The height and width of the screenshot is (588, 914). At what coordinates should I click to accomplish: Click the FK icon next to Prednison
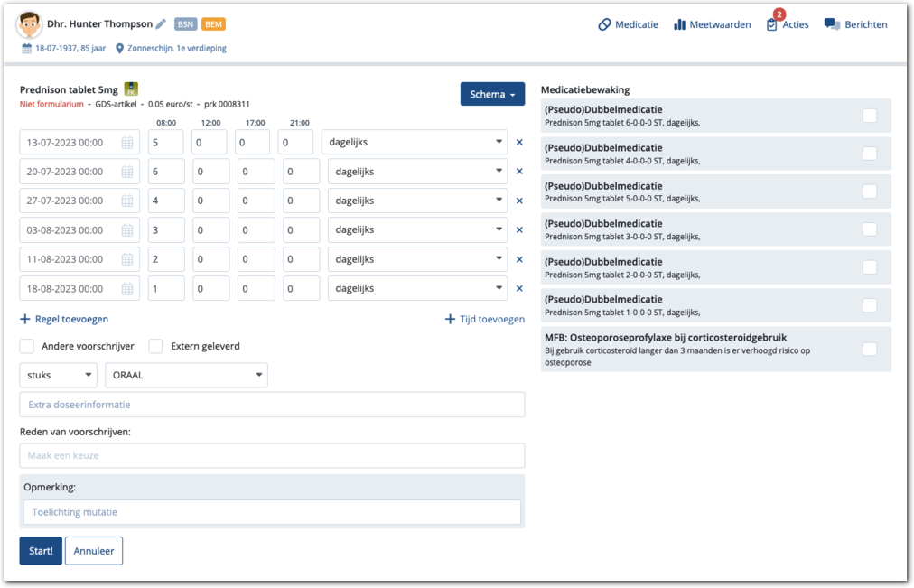pyautogui.click(x=131, y=89)
